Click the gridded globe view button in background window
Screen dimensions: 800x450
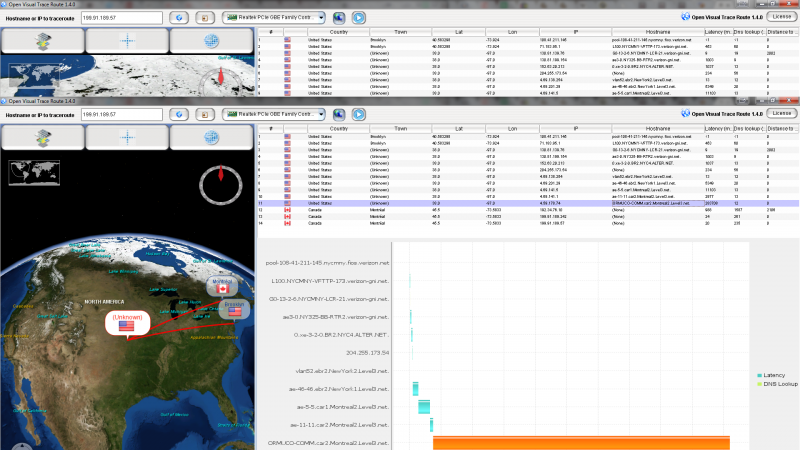click(x=211, y=40)
